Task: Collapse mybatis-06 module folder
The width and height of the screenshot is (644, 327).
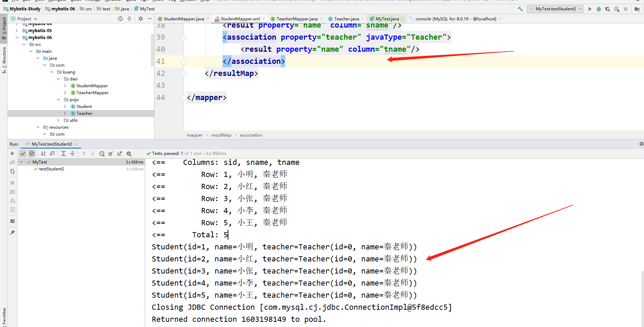Action: coord(17,38)
